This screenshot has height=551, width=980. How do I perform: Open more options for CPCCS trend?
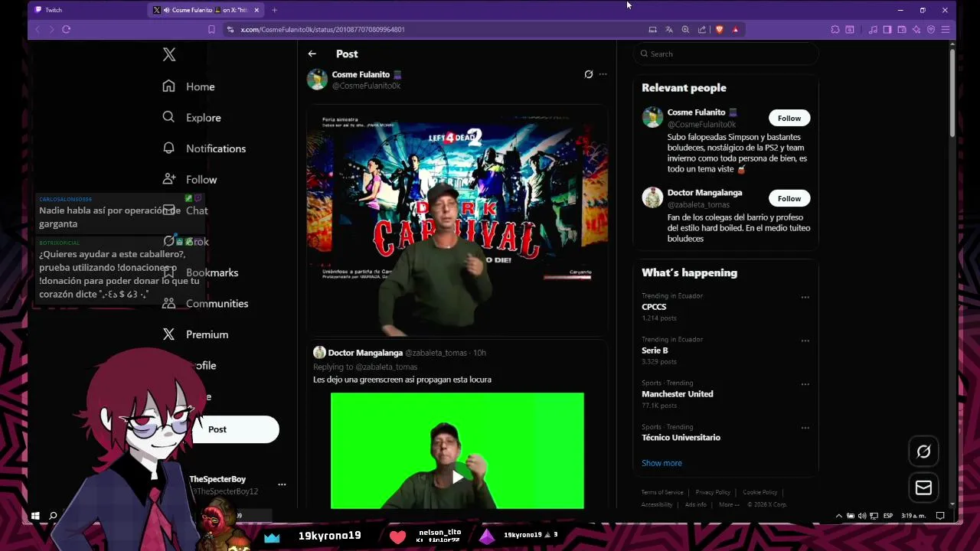pos(805,297)
